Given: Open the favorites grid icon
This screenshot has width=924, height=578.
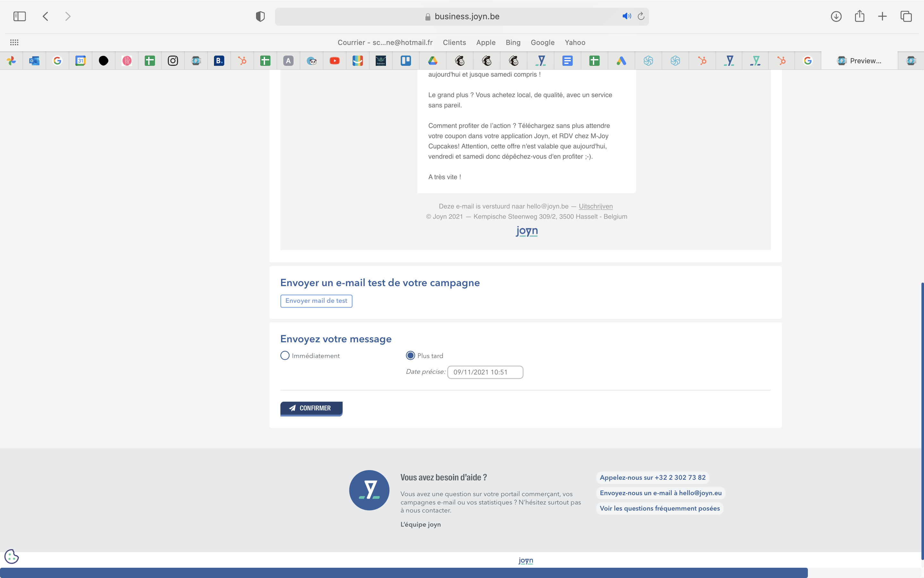Looking at the screenshot, I should coord(14,42).
